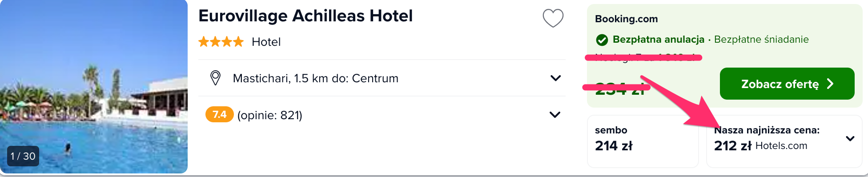The image size is (868, 177).
Task: Expand the Mastichari location details chevron
Action: point(555,78)
